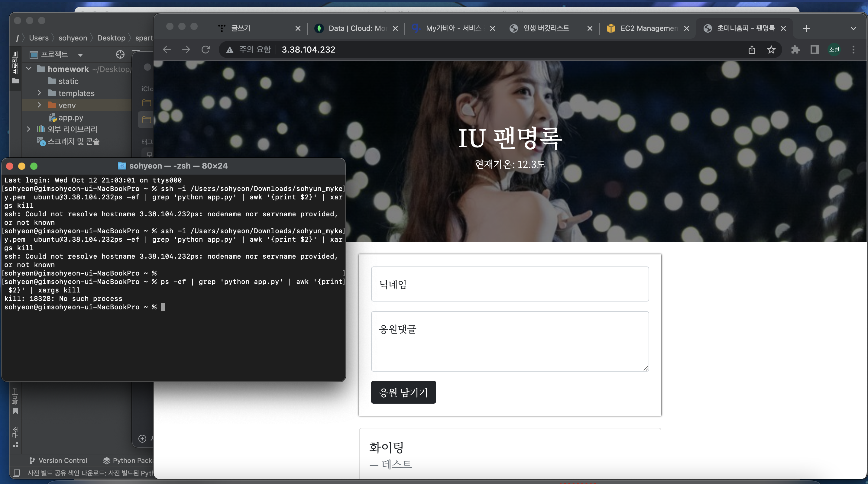Click the Users breadcrumb in PyCharm

pyautogui.click(x=39, y=38)
